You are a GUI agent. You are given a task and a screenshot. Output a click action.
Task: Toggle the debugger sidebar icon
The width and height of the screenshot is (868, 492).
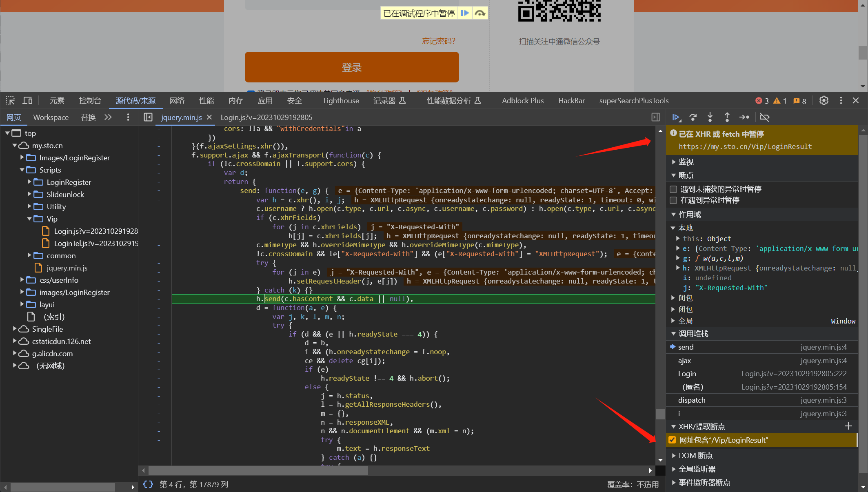click(x=656, y=117)
